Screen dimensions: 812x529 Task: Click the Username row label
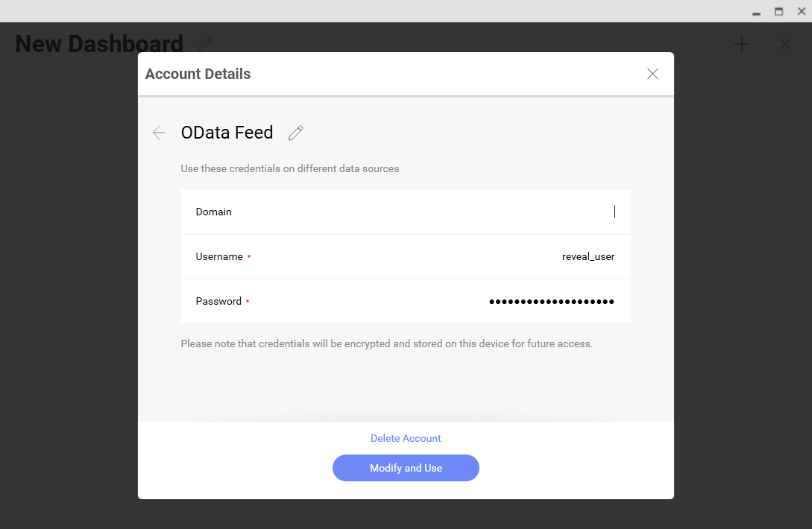tap(219, 256)
